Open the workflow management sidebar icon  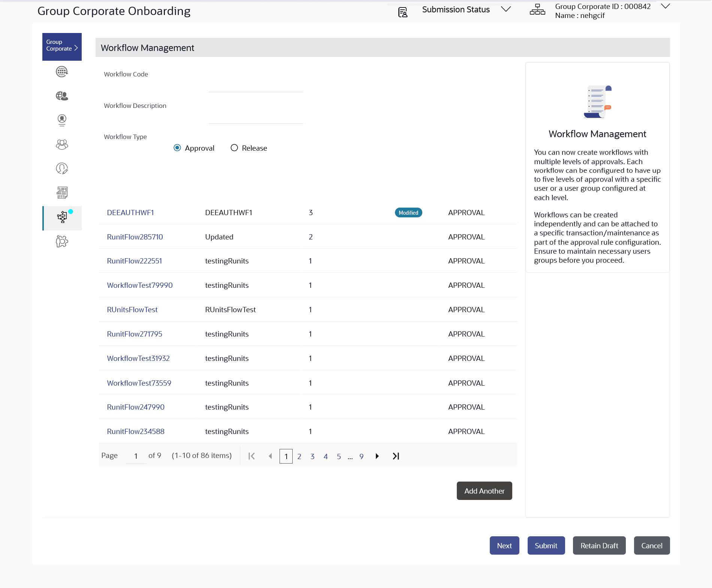62,217
